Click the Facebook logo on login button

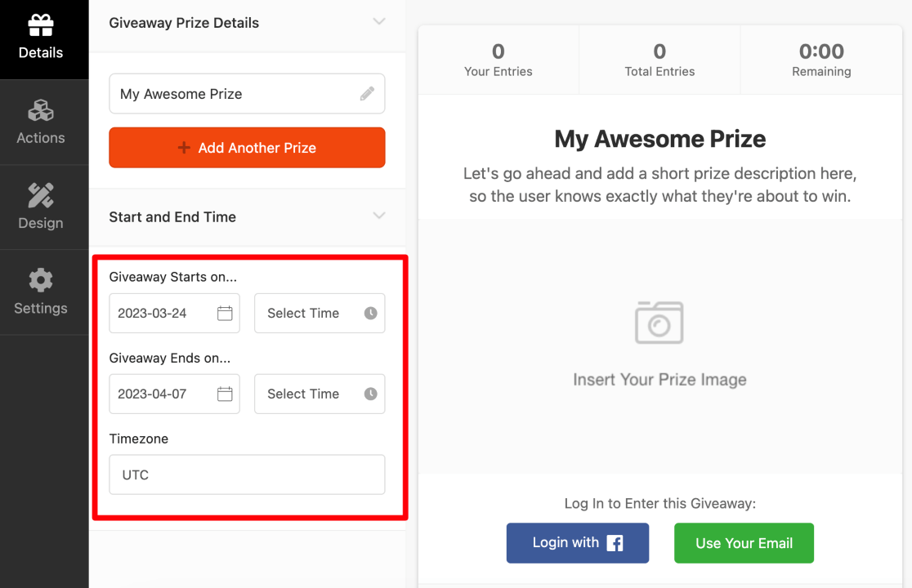(615, 544)
